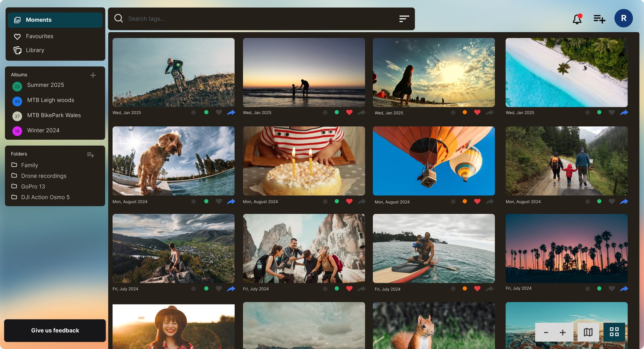644x349 pixels.
Task: Switch to grid view
Action: click(614, 332)
